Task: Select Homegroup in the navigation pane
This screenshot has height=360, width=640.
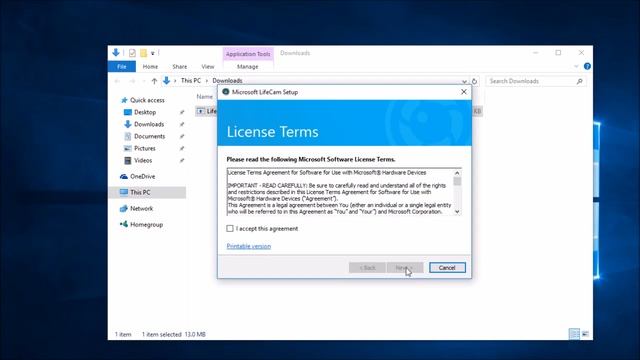Action: pos(146,224)
